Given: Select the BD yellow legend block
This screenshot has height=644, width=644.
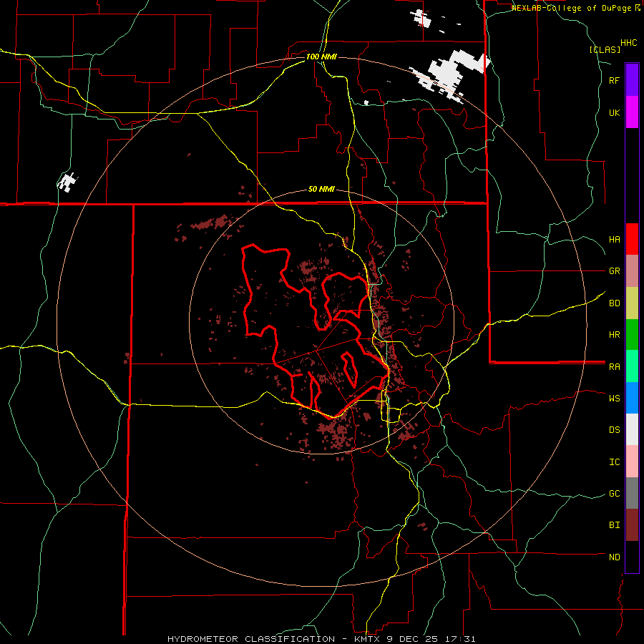Looking at the screenshot, I should click(x=632, y=303).
